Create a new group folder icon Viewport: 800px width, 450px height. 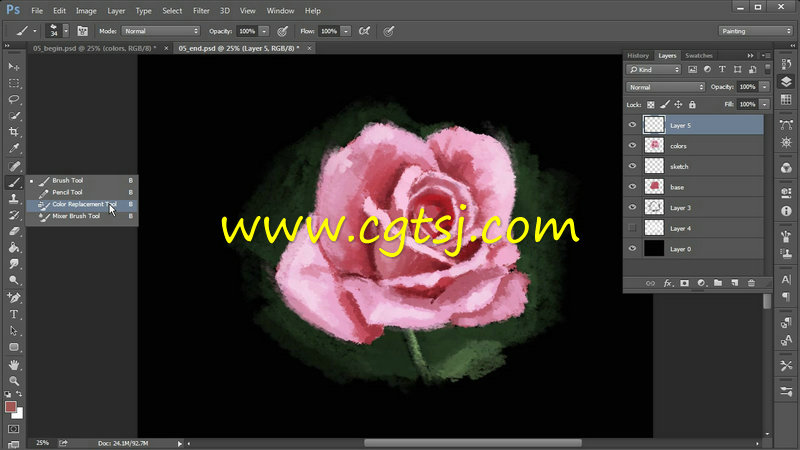click(x=718, y=283)
